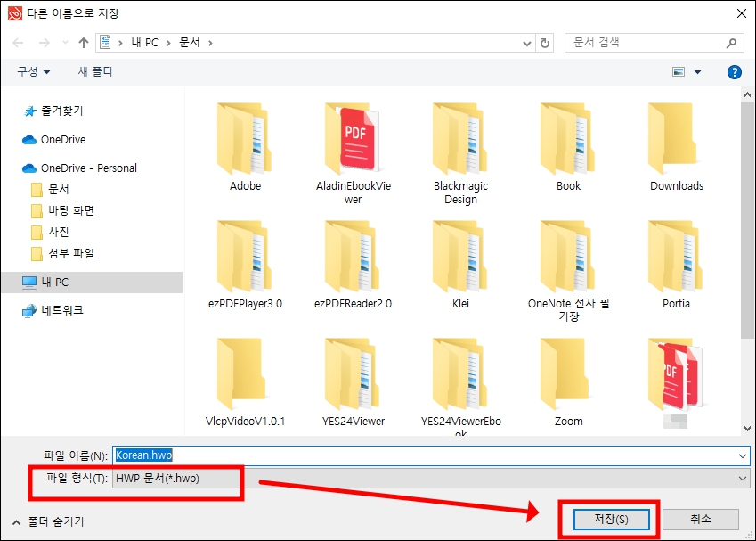Image resolution: width=756 pixels, height=541 pixels.
Task: Open the ezPDFReader2.0 folder
Action: 353,265
